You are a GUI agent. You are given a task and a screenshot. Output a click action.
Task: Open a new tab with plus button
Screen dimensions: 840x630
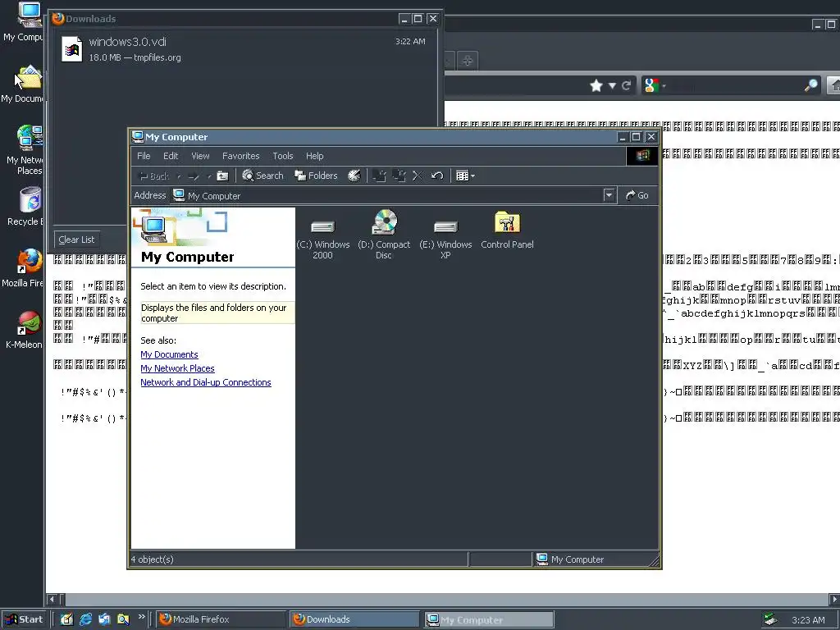[x=467, y=61]
